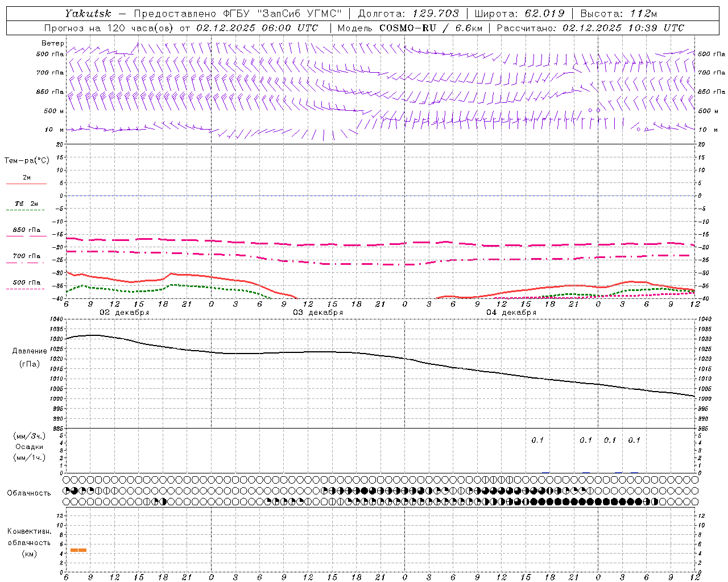Screen dimensions: 728x582
Task: Click the forecast start 02.12.2025 06:00 UTC
Action: [x=257, y=28]
